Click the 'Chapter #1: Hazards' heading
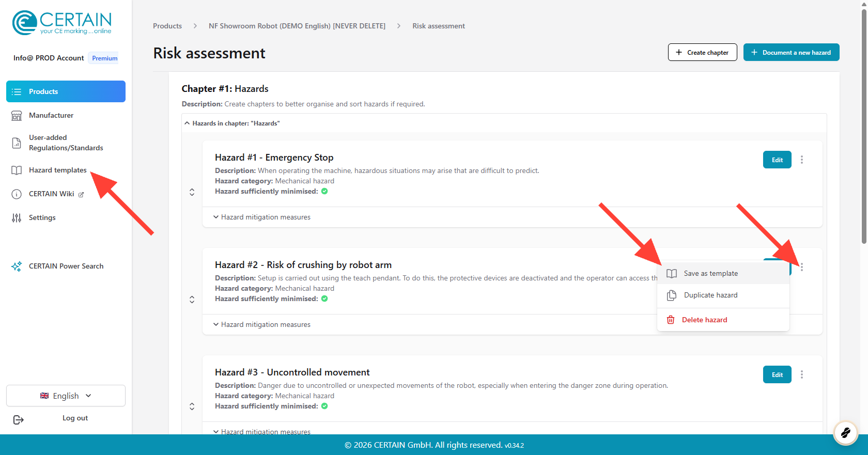This screenshot has height=455, width=868. pyautogui.click(x=225, y=89)
